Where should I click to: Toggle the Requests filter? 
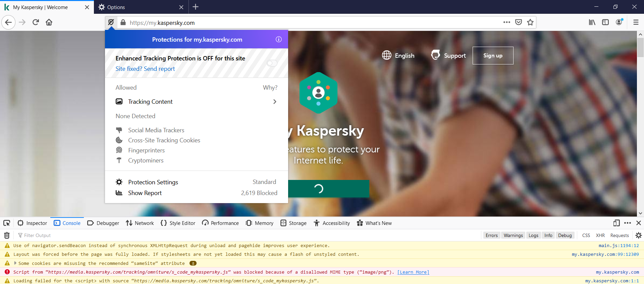click(x=620, y=235)
